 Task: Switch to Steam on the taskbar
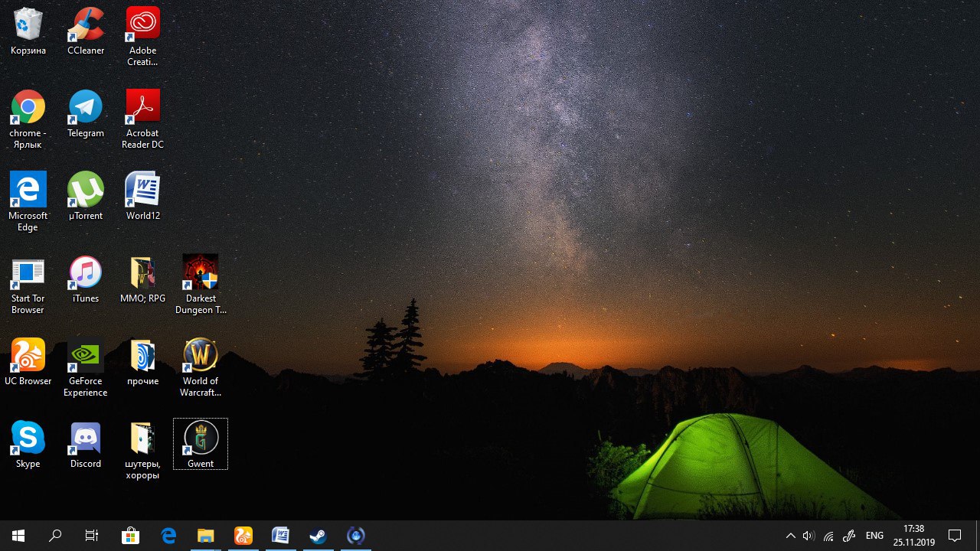318,536
